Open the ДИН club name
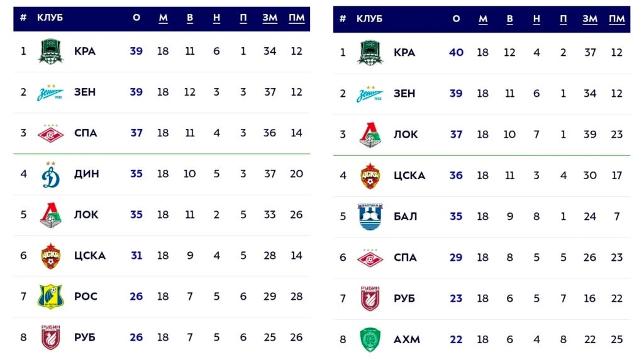The height and width of the screenshot is (362, 644). [x=86, y=174]
